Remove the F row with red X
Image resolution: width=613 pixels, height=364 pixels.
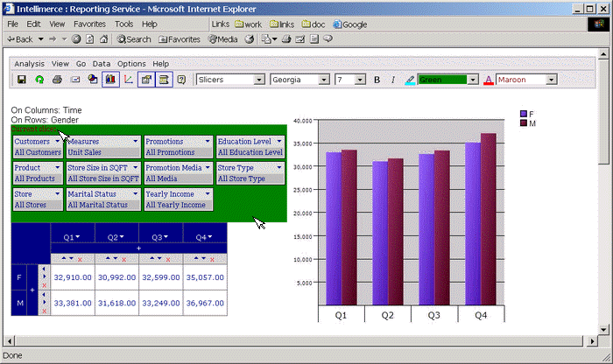tap(44, 285)
